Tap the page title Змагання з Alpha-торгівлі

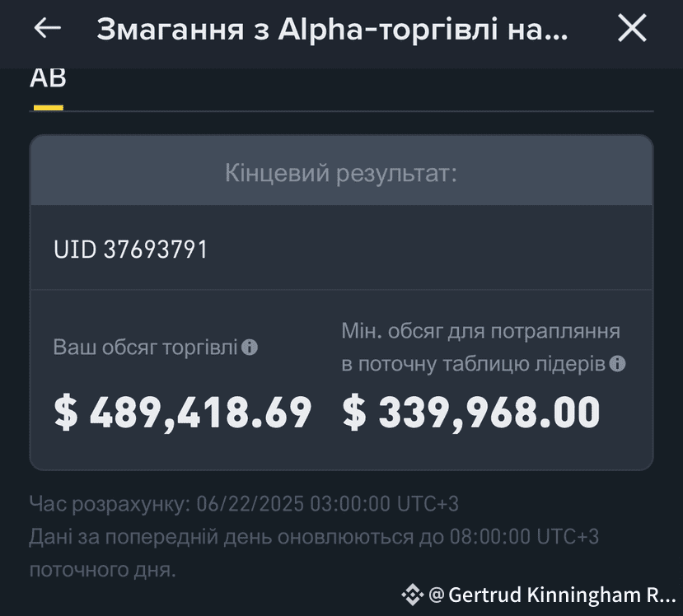click(x=332, y=30)
